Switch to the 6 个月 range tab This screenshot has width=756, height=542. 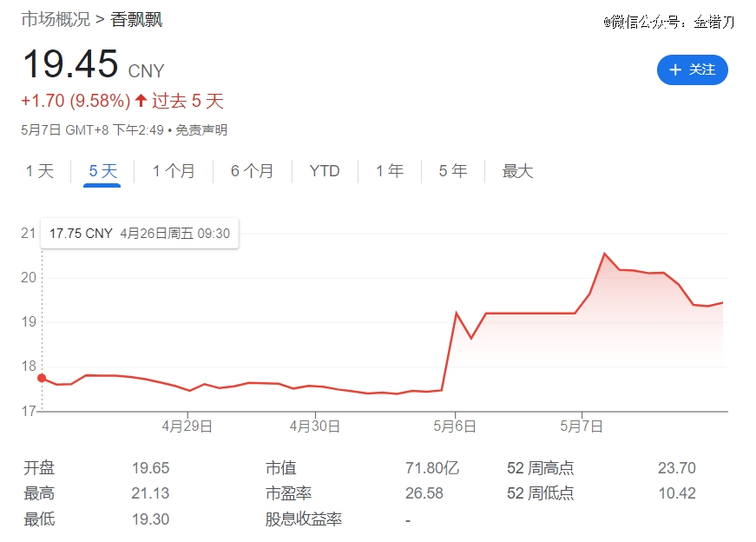click(x=253, y=171)
